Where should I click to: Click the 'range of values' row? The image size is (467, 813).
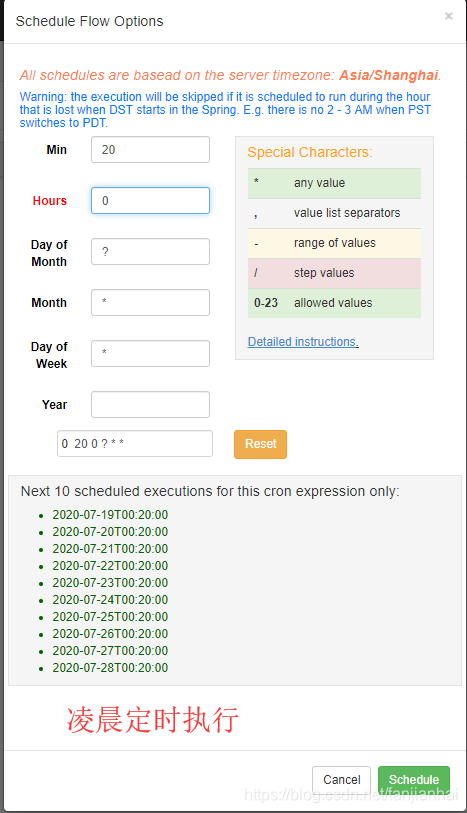tap(334, 243)
